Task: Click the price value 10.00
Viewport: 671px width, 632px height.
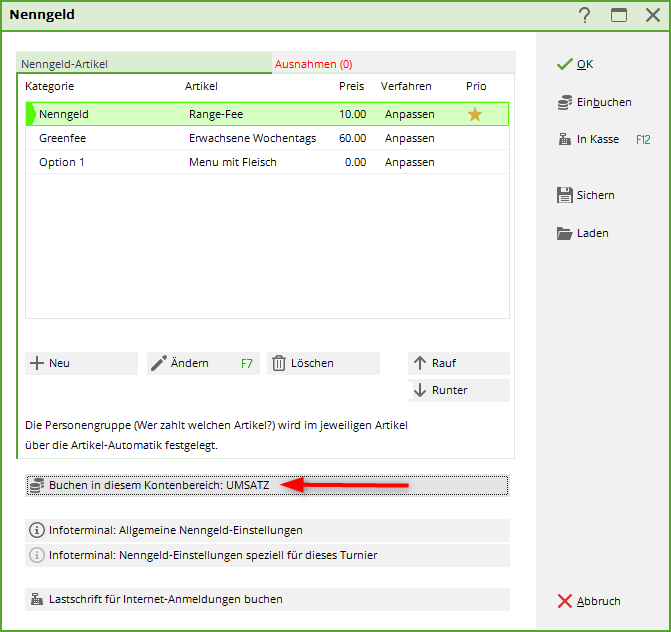Action: tap(353, 114)
